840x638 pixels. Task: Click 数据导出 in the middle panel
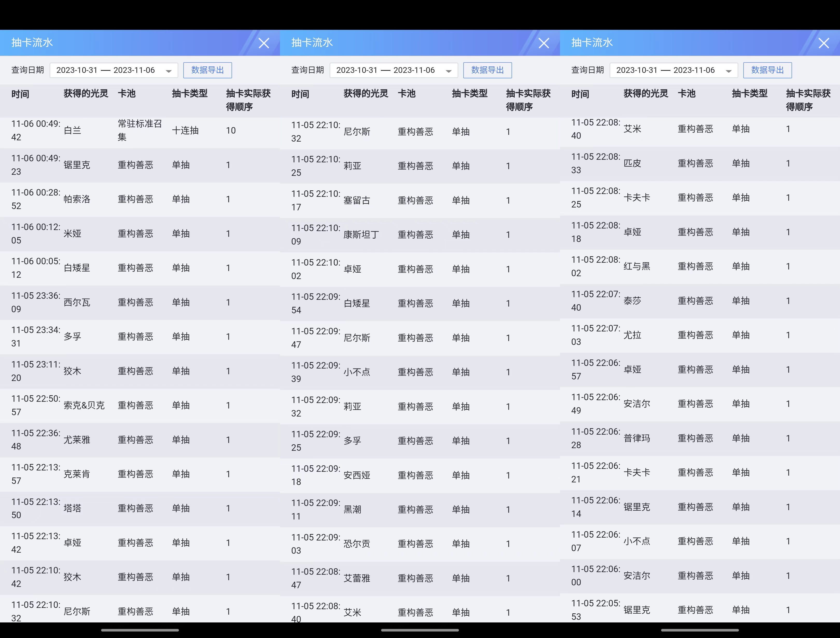click(487, 70)
